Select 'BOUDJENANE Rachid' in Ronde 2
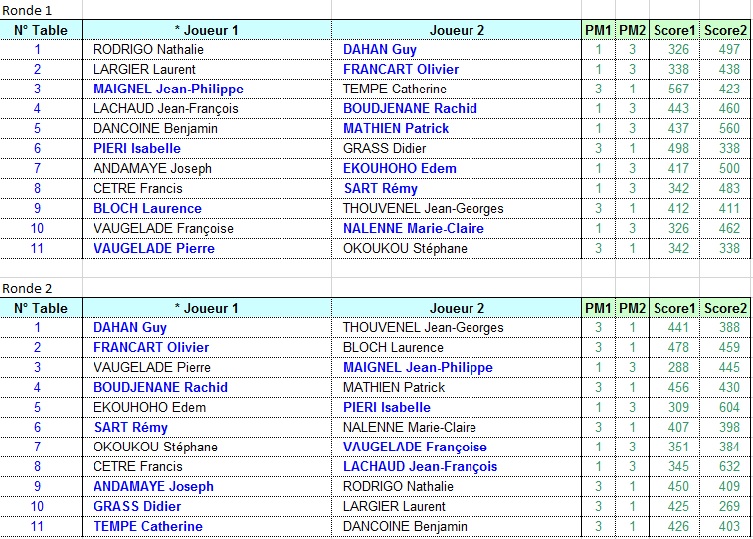 160,387
